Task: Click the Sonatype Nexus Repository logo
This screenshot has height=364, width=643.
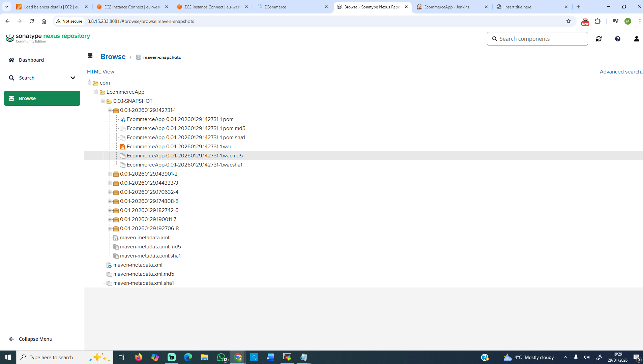Action: click(x=48, y=38)
